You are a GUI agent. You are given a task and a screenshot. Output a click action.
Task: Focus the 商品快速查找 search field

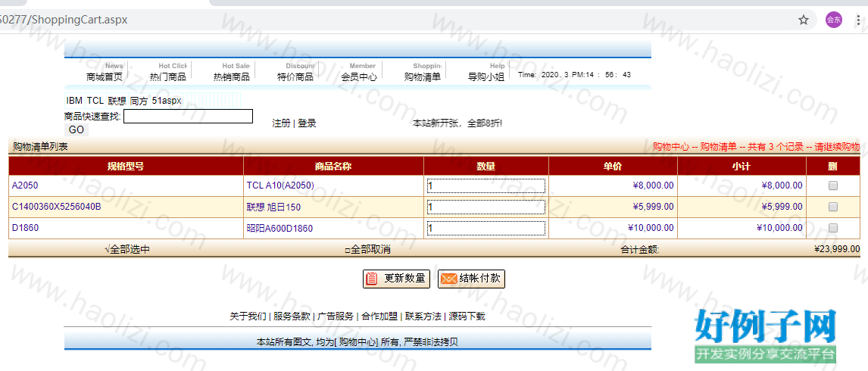[188, 117]
